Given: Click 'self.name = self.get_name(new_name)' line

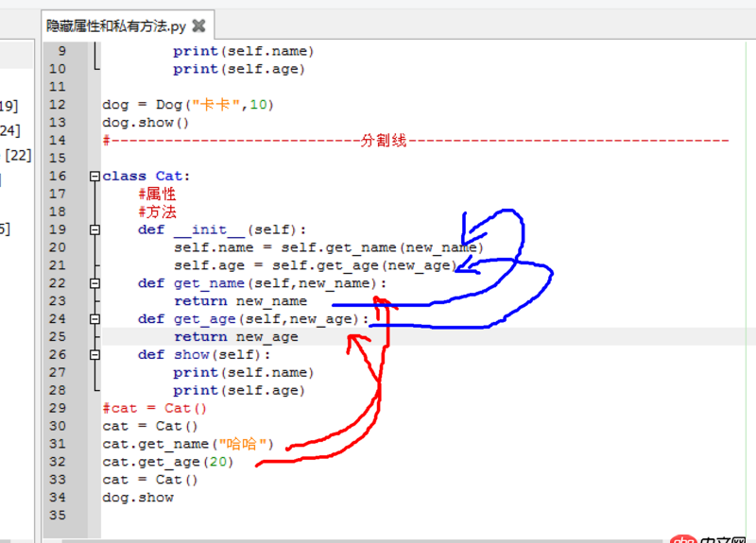Looking at the screenshot, I should (328, 247).
